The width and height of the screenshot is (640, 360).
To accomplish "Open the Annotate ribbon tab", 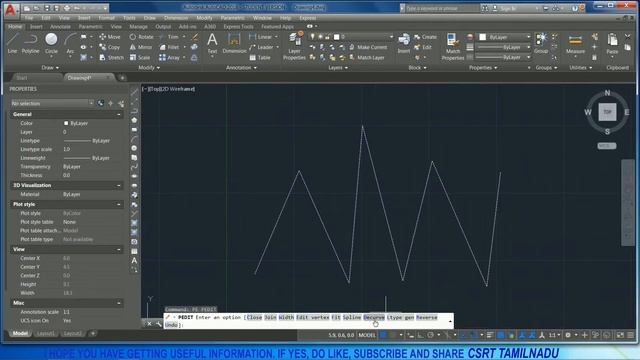I will (x=60, y=27).
